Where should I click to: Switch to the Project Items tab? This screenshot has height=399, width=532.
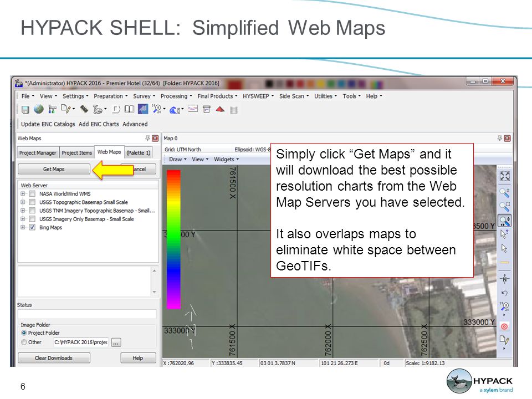pos(76,153)
